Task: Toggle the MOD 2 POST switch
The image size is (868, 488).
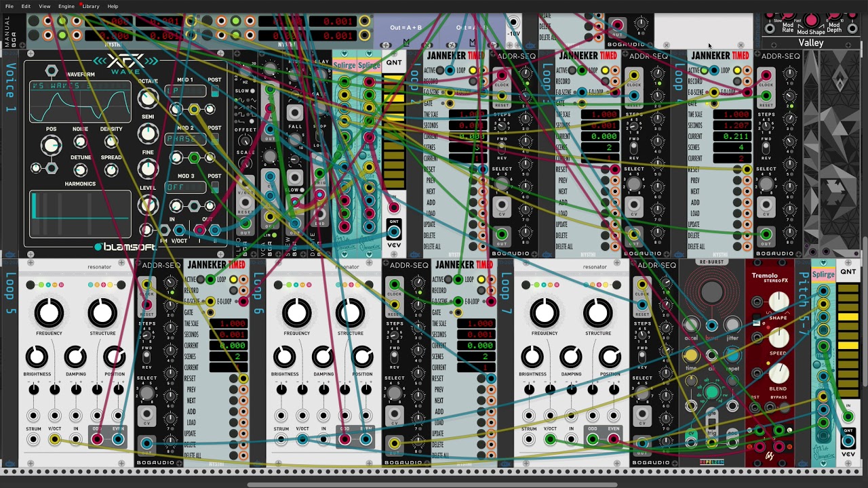Action: pyautogui.click(x=215, y=138)
